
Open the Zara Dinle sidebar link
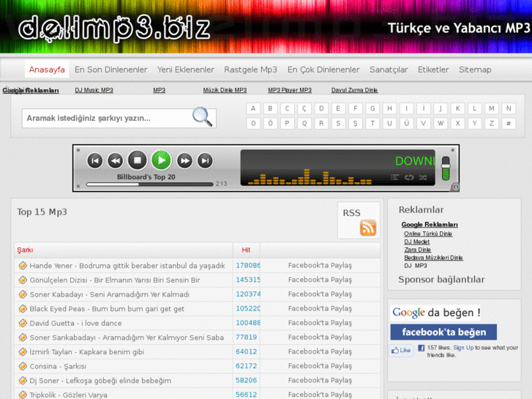pos(417,250)
